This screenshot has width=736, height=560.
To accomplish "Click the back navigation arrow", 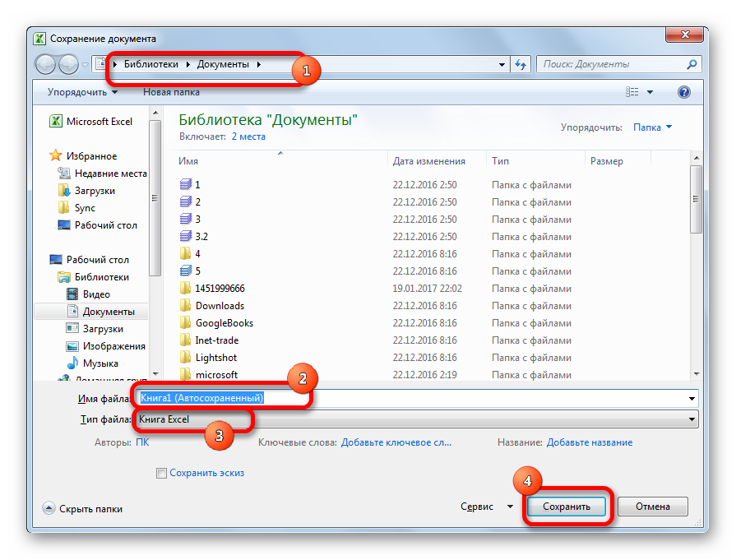I will (46, 64).
